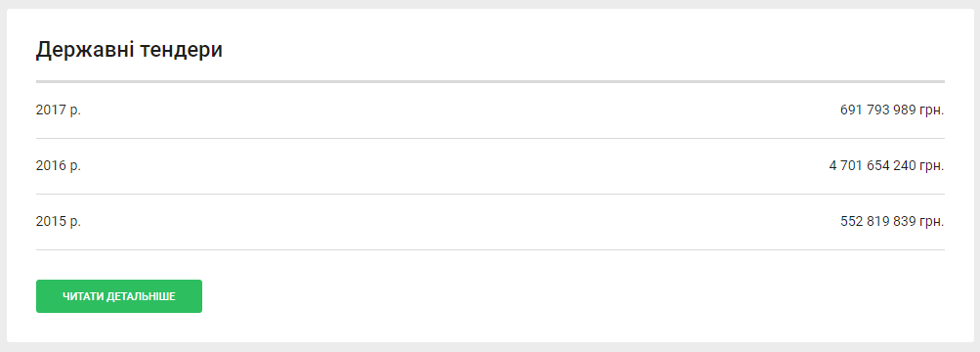980x352 pixels.
Task: Select the 691 793 989 грн. amount
Action: coord(892,110)
